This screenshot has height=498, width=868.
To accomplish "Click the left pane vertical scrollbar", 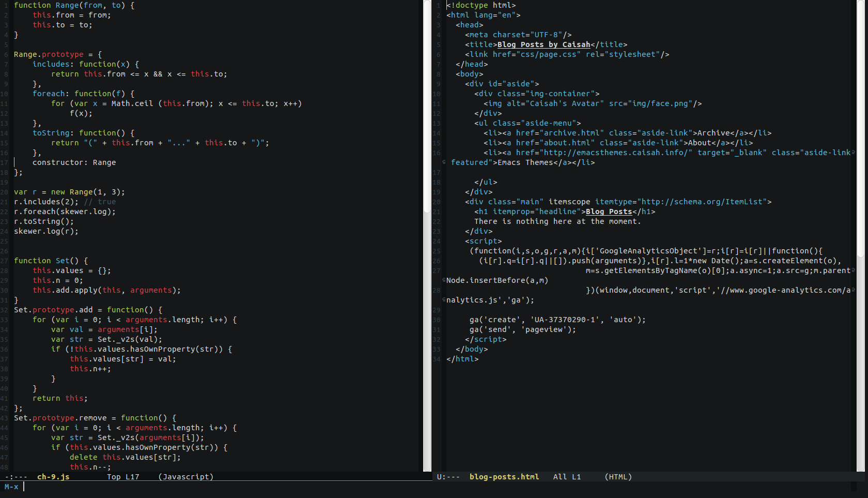I will click(427, 235).
